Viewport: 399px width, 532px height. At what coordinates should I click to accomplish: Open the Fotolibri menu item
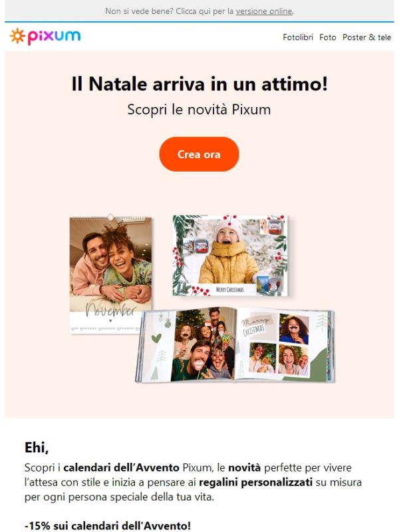[297, 37]
